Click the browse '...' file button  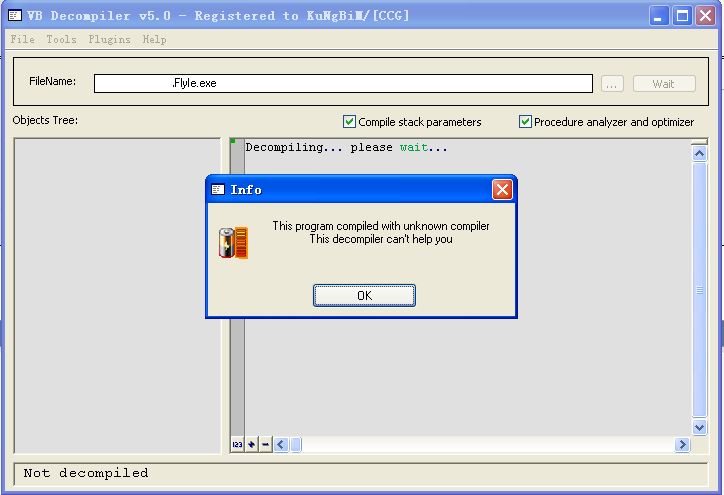[x=612, y=84]
